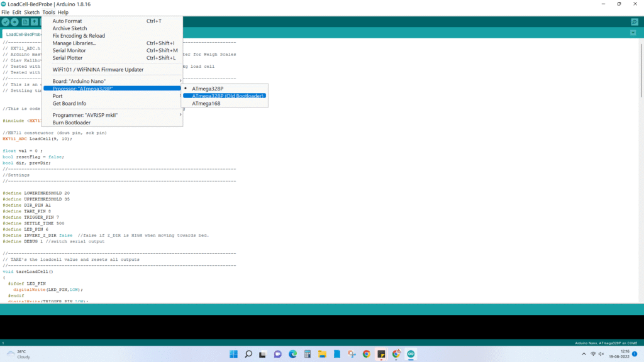Open Serial Monitor magnifier icon in toolbar

point(634,22)
